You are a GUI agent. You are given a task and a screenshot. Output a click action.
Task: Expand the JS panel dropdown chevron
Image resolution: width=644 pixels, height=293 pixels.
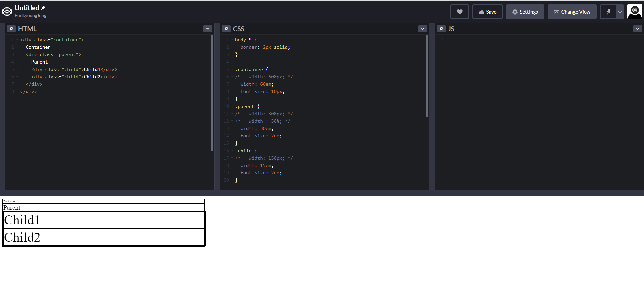638,29
